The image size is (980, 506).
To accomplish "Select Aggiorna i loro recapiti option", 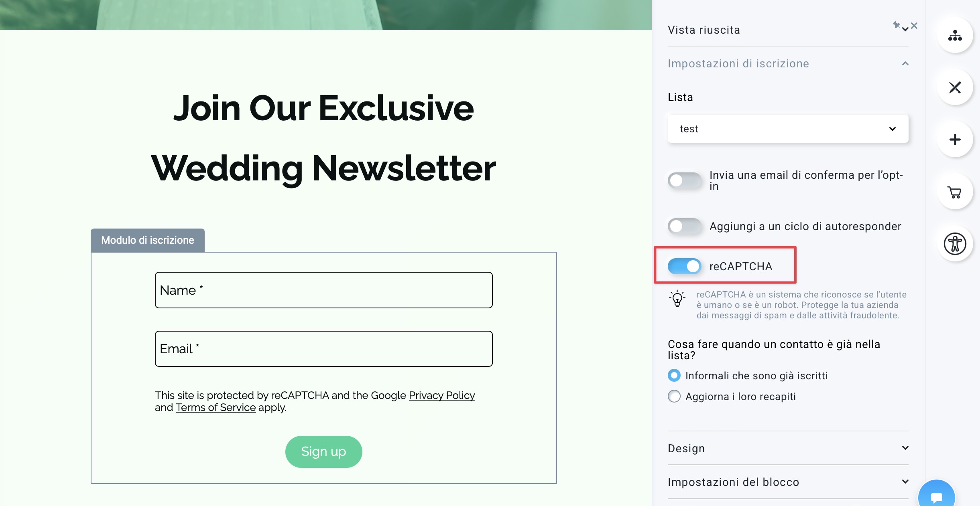I will [674, 396].
